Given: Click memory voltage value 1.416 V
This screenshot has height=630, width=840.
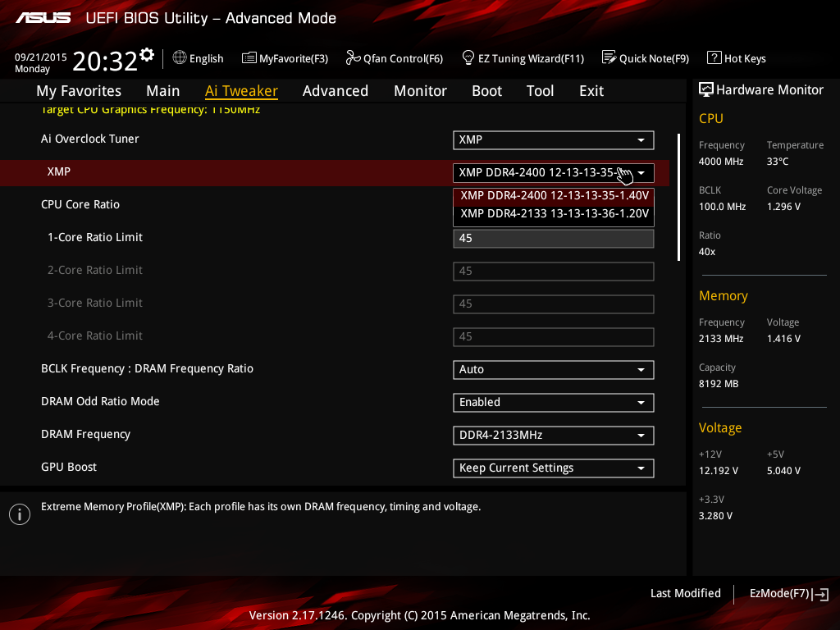Looking at the screenshot, I should [783, 339].
